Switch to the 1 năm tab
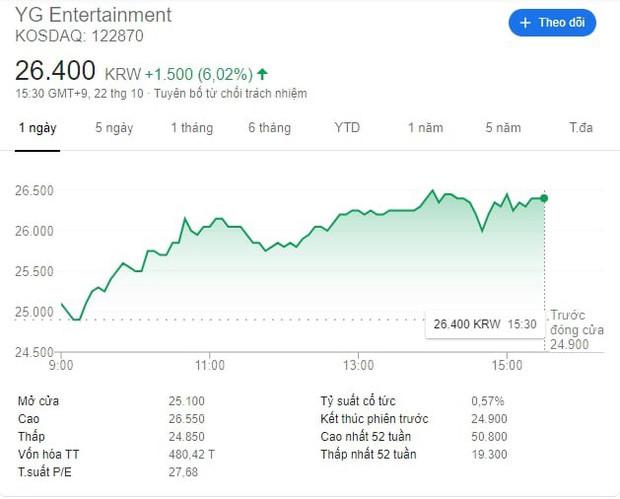The image size is (620, 499). (x=424, y=128)
